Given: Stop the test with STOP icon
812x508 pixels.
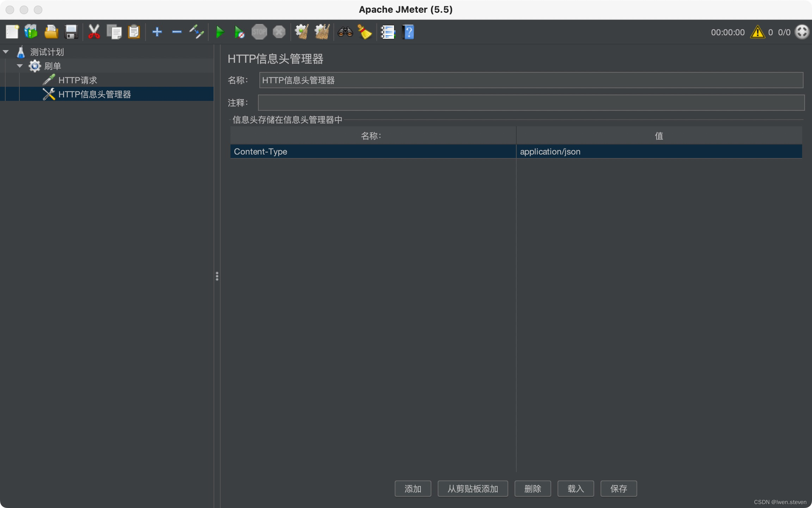Looking at the screenshot, I should point(259,32).
